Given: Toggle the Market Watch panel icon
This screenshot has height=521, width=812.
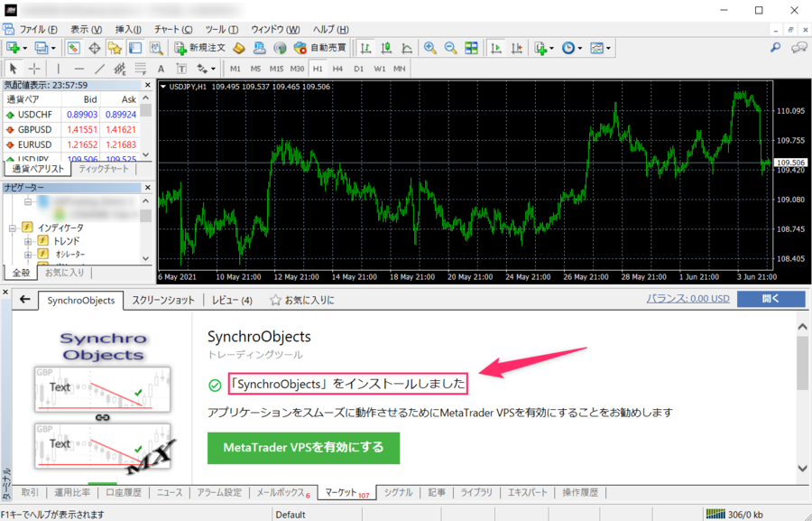Looking at the screenshot, I should click(x=74, y=48).
